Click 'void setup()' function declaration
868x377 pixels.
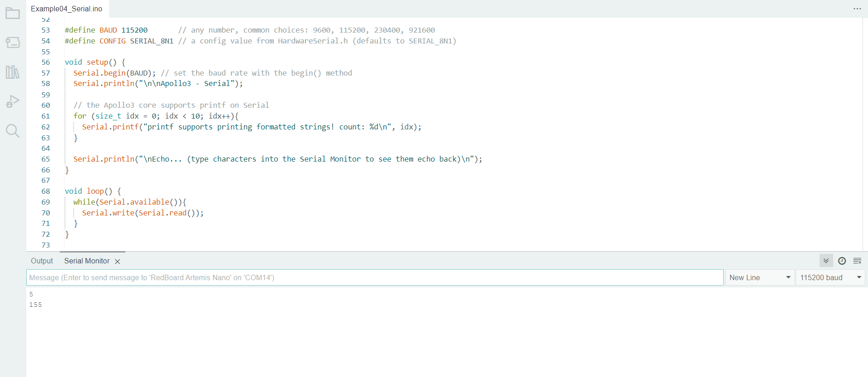(x=91, y=62)
